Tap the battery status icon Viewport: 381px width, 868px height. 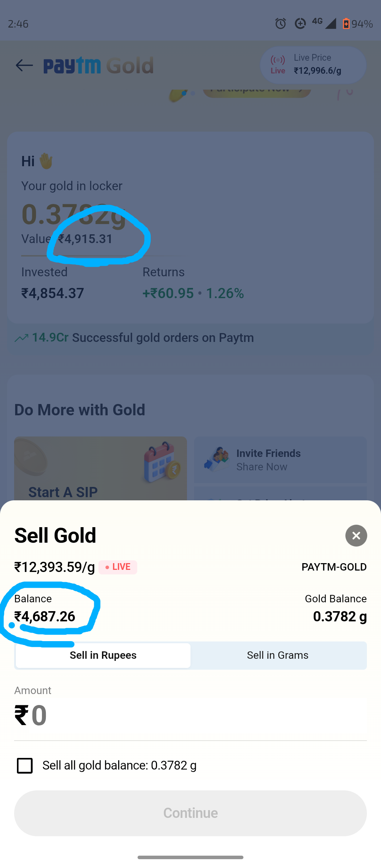[346, 24]
